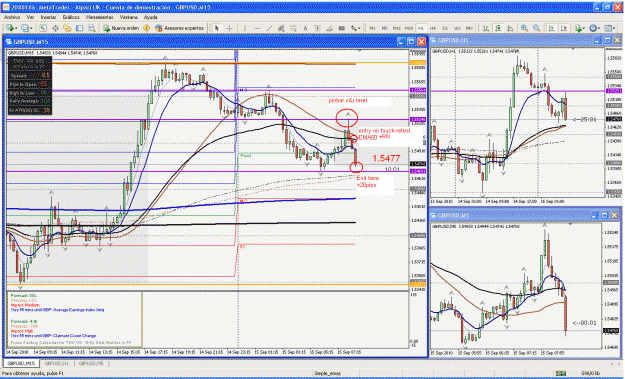Toggle chart auto scroll
The height and width of the screenshot is (379, 625).
(x=551, y=28)
